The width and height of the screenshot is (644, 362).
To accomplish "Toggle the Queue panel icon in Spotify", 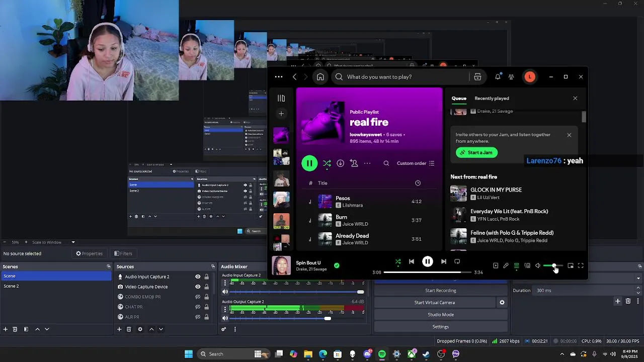I will click(x=516, y=265).
